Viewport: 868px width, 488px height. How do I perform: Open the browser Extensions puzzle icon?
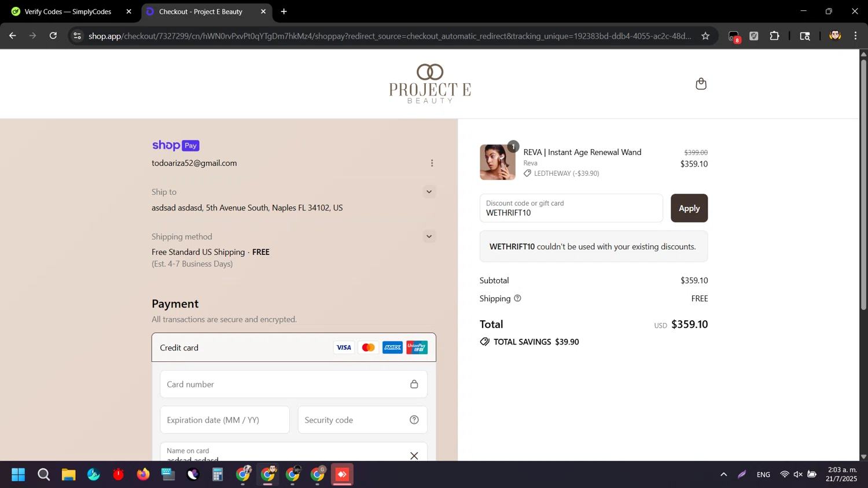pyautogui.click(x=774, y=36)
